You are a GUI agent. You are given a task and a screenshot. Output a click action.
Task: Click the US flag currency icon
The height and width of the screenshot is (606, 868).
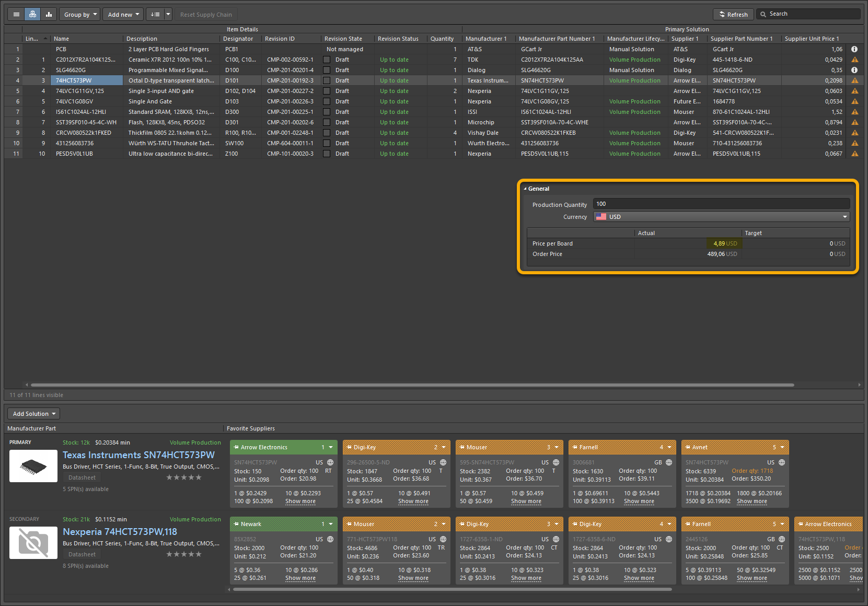601,217
